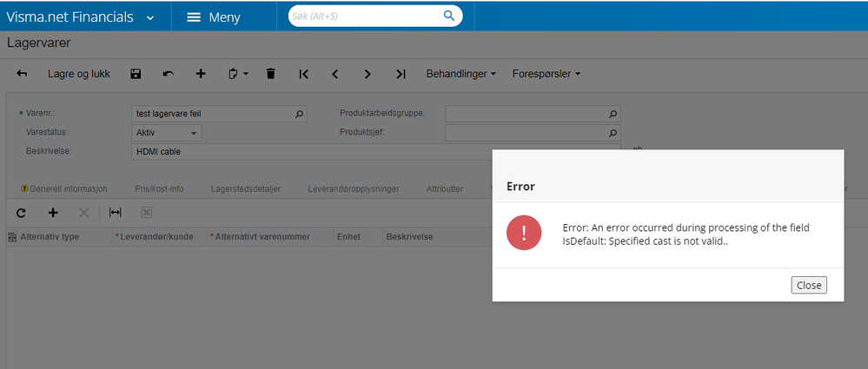Open the Lagerstedsdetaljer tab

click(x=246, y=189)
